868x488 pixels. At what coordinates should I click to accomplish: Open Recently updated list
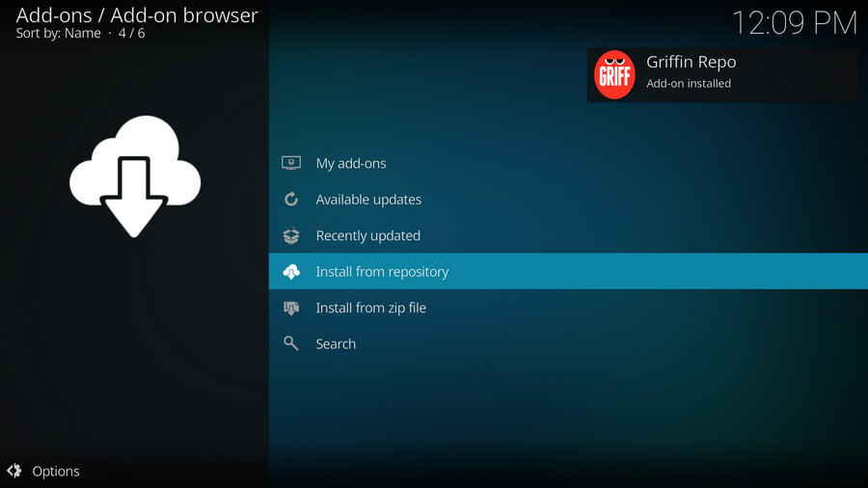(x=568, y=235)
